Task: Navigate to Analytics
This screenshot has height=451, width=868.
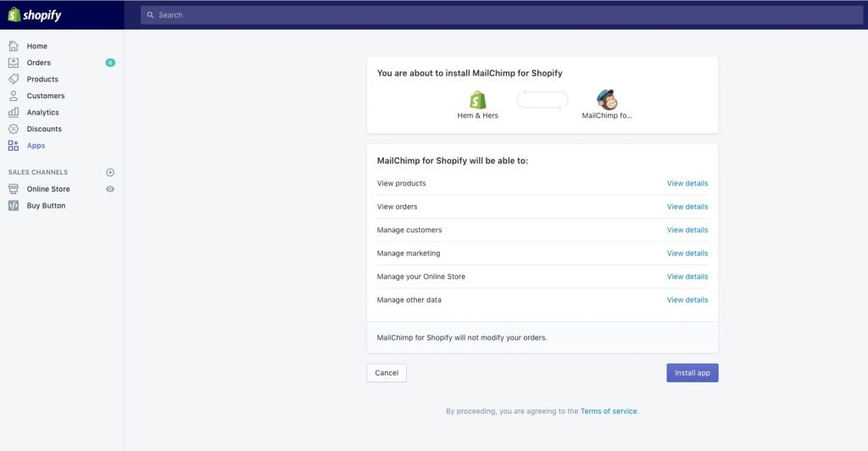Action: pyautogui.click(x=42, y=113)
